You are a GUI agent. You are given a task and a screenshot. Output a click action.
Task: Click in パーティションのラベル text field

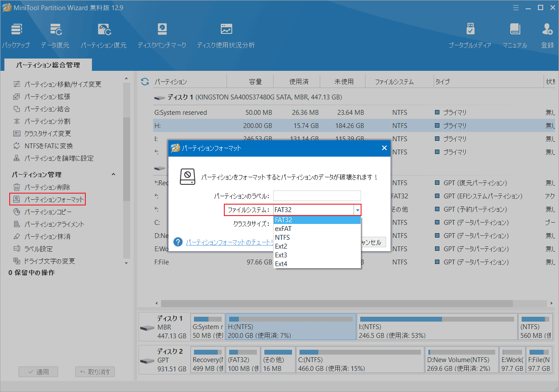317,196
